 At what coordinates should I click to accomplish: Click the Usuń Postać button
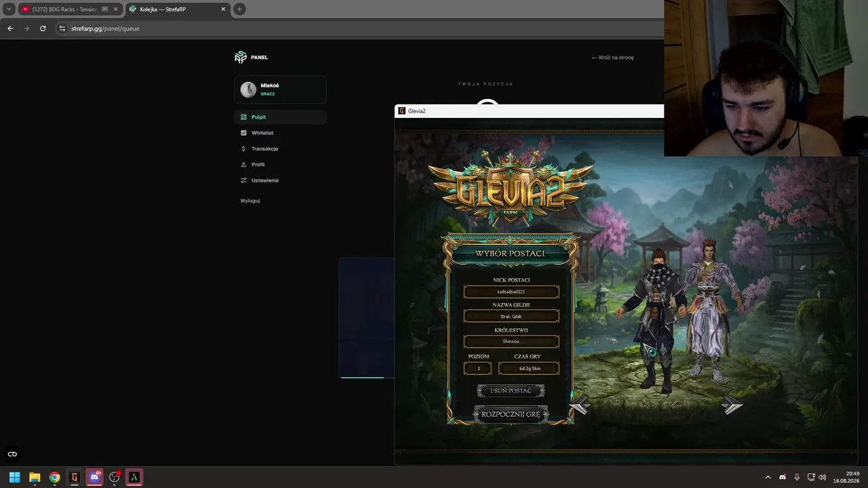[x=511, y=391]
